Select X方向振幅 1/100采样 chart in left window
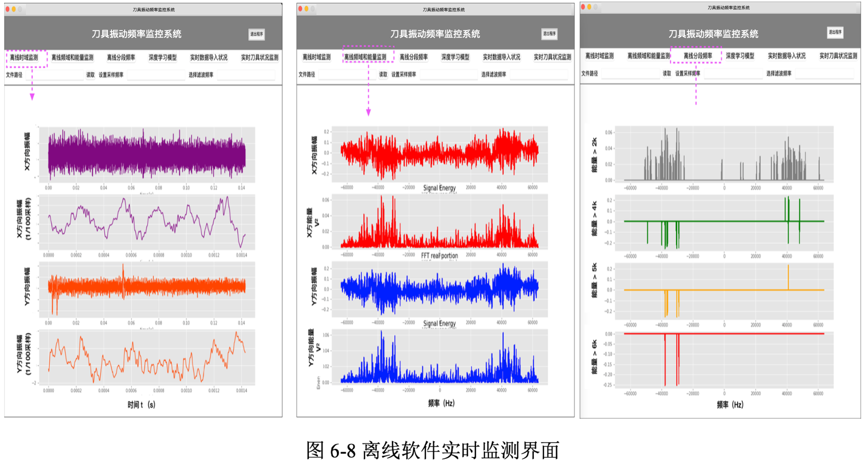Viewport: 868px width, 465px height. [147, 222]
